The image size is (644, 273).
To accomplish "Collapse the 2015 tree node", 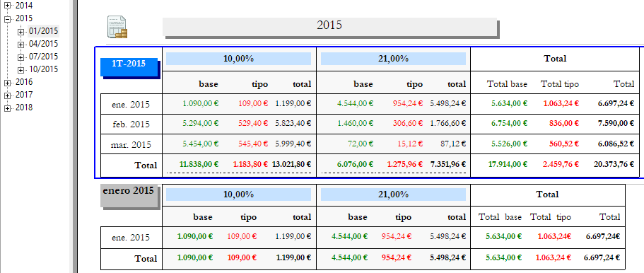I will click(x=7, y=18).
